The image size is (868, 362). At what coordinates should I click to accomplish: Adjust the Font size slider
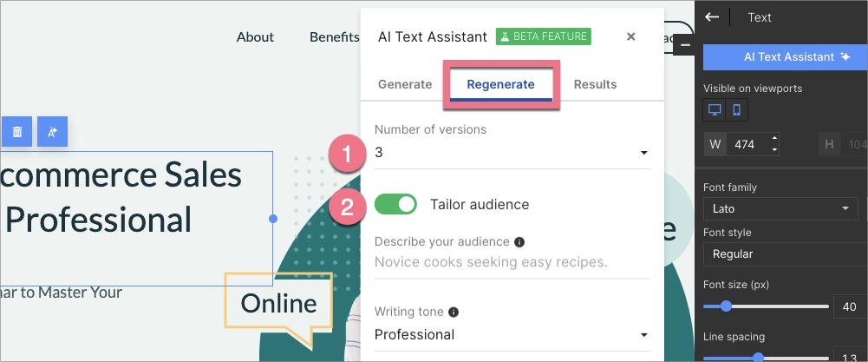click(726, 306)
